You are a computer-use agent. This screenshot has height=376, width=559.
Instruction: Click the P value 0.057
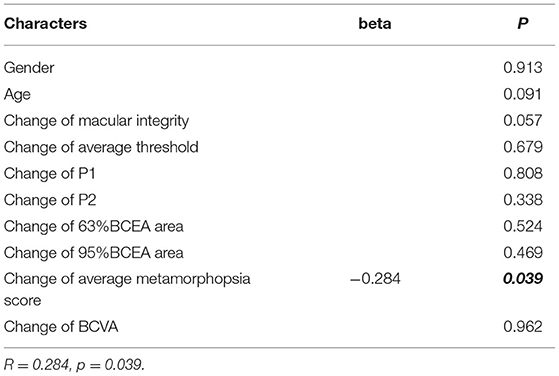coord(523,121)
